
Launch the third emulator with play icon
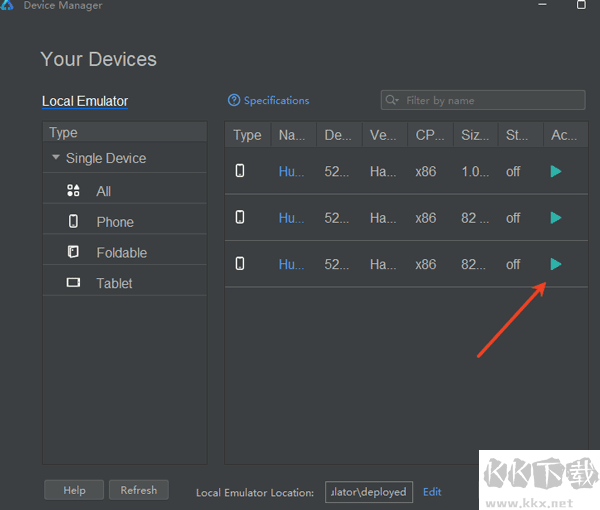[556, 264]
